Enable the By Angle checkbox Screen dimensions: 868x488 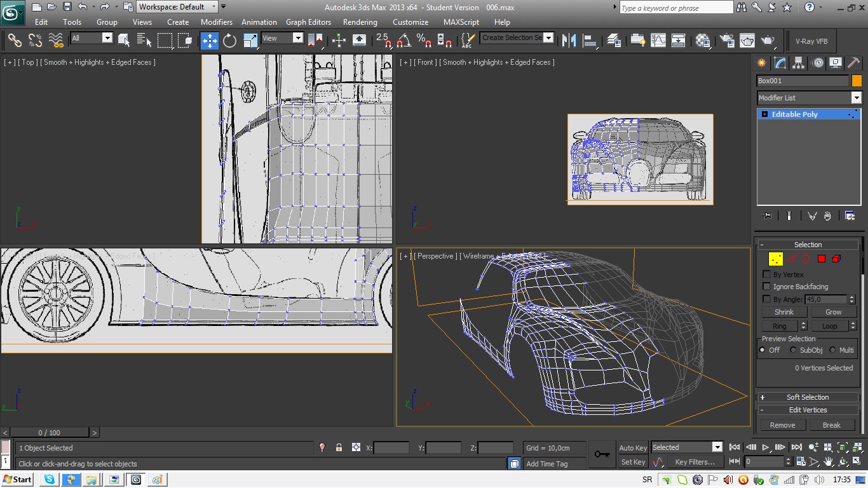coord(766,299)
